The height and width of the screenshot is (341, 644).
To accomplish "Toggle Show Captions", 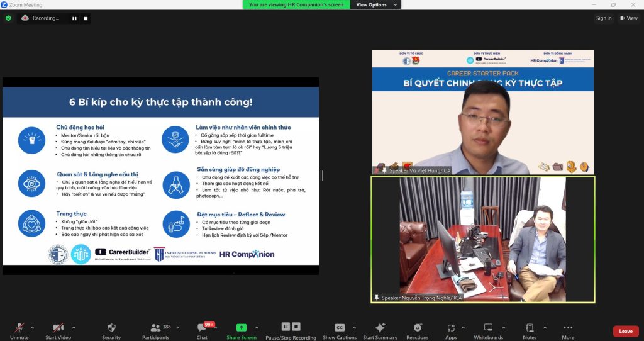I will coord(339,330).
